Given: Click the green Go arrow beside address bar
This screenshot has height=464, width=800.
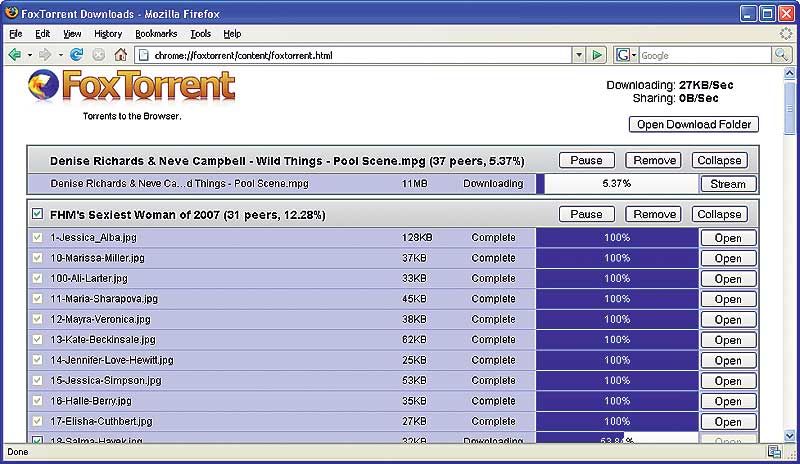Looking at the screenshot, I should (597, 55).
